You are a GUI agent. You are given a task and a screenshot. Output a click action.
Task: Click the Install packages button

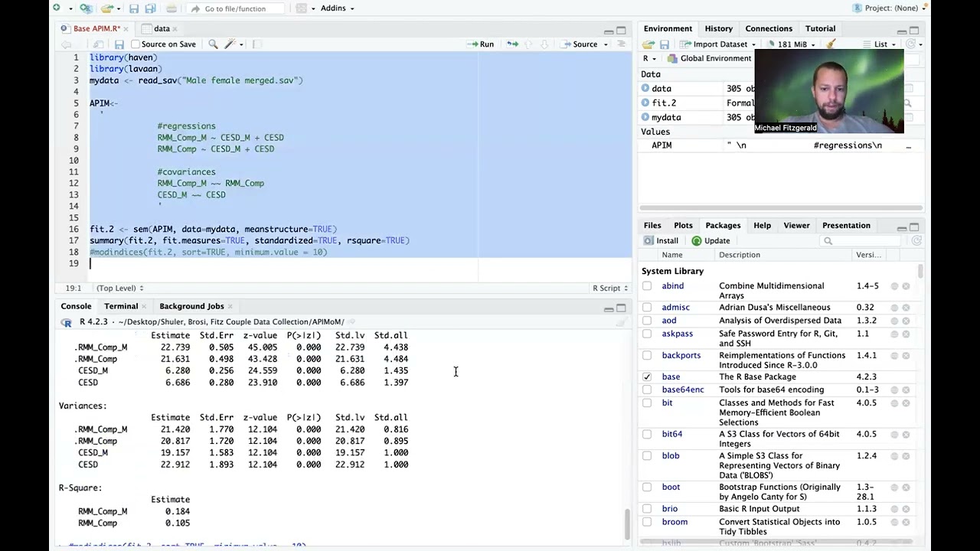[x=661, y=241]
